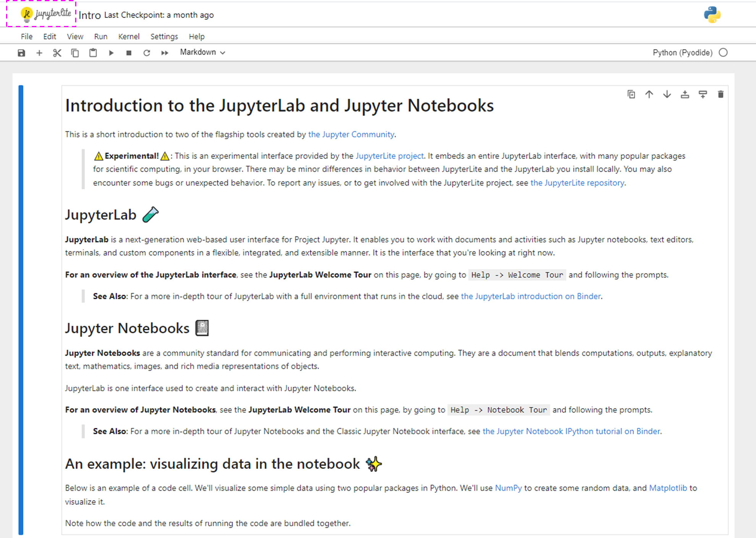Click the Python (Pyodide) kernel name
This screenshot has width=756, height=538.
(682, 53)
